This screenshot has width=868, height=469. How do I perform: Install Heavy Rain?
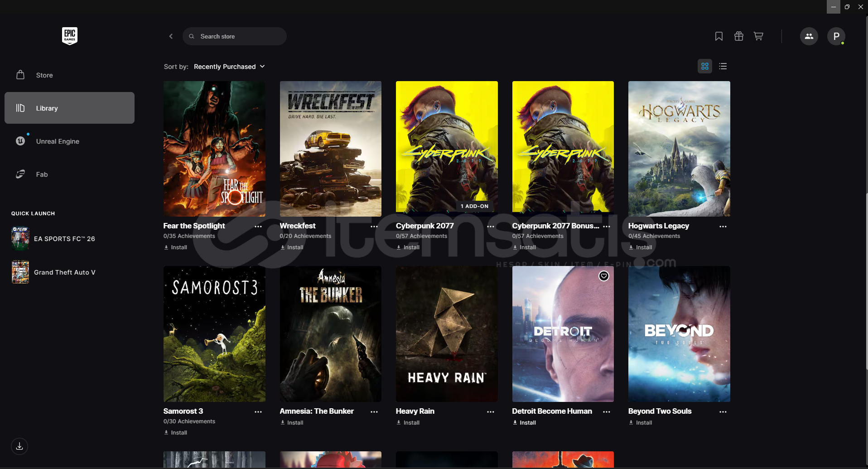click(x=408, y=423)
